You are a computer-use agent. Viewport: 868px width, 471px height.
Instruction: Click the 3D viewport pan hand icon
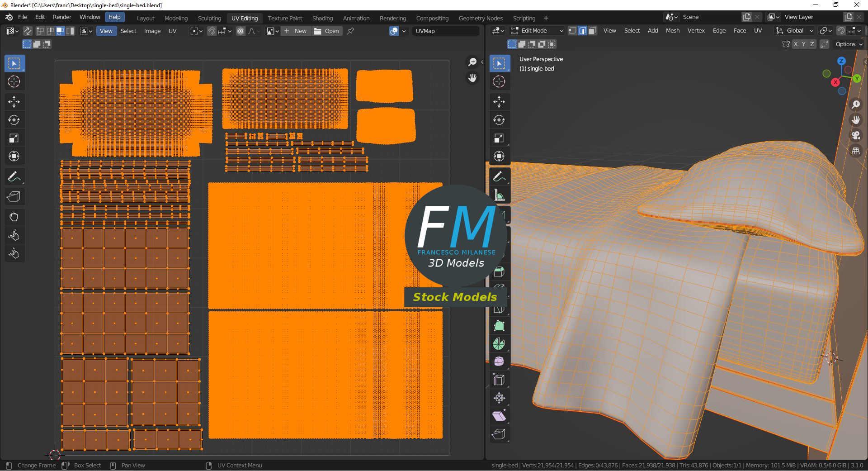(856, 120)
